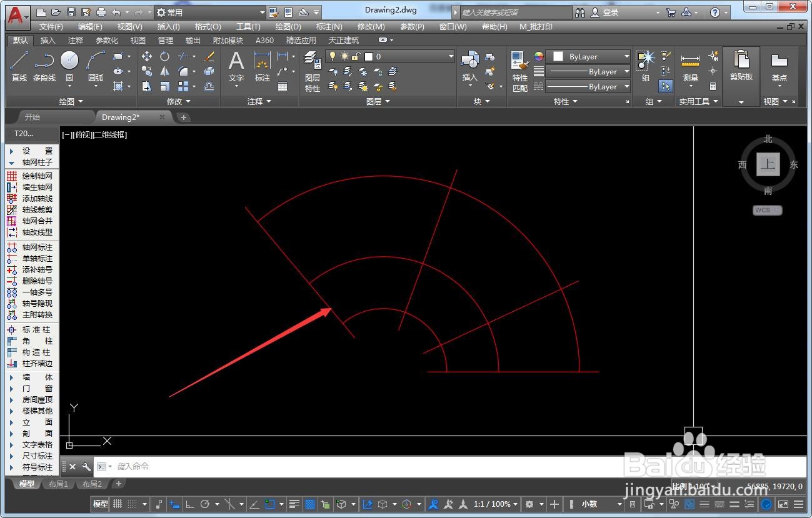Click the Explode tool icon
Viewport: 812px width, 518px height.
coord(209,71)
